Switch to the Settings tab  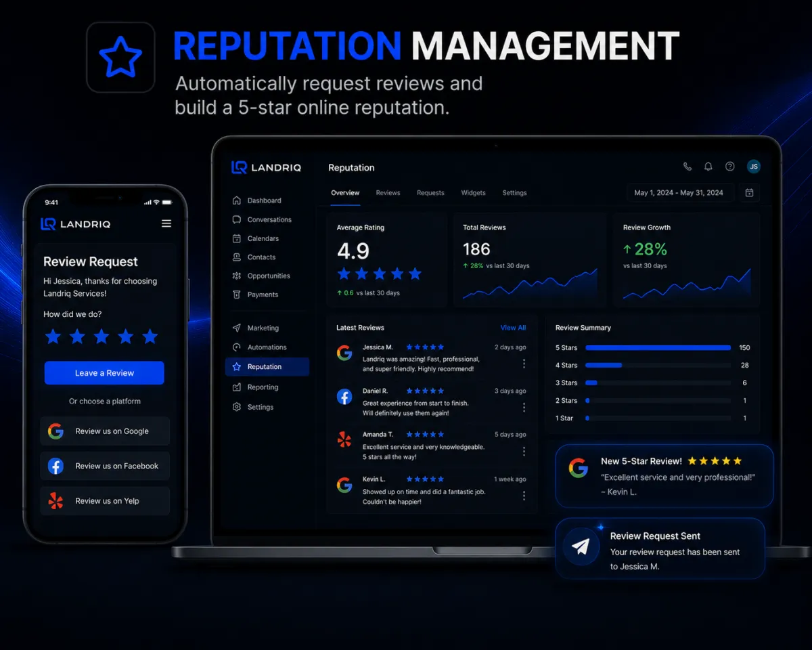click(514, 193)
